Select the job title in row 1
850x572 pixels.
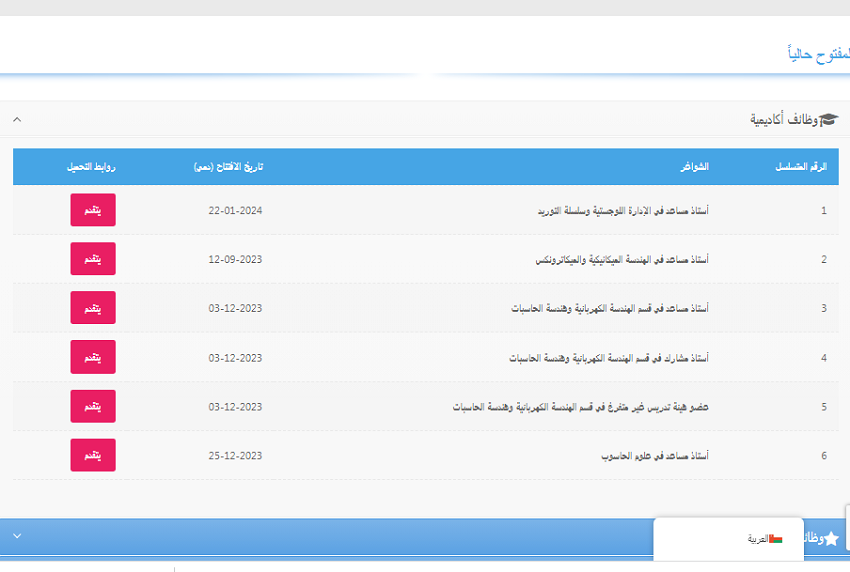[623, 211]
